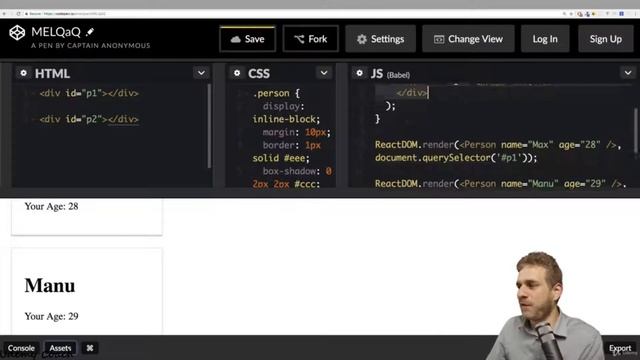The image size is (640, 360).
Task: Open the Console panel
Action: (x=21, y=348)
